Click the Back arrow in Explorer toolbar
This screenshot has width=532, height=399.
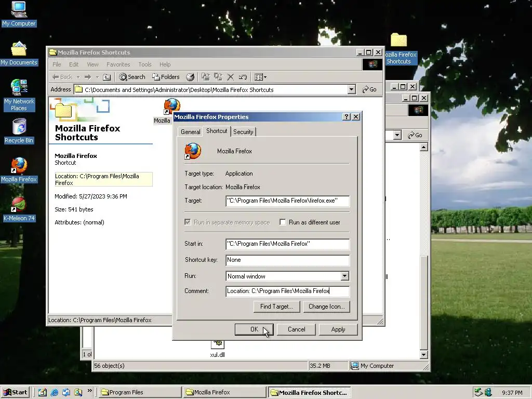click(x=62, y=77)
